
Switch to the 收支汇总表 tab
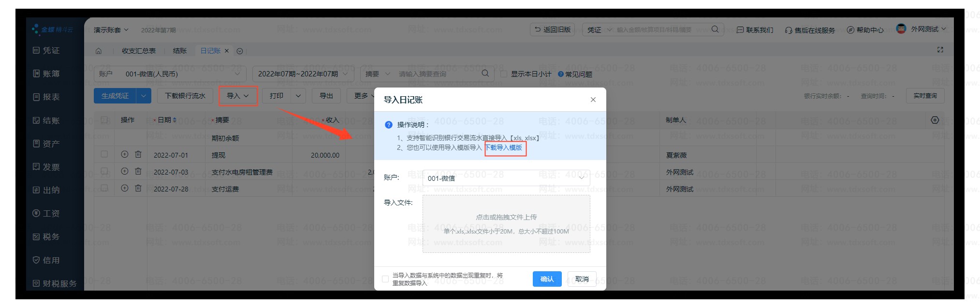click(x=139, y=51)
